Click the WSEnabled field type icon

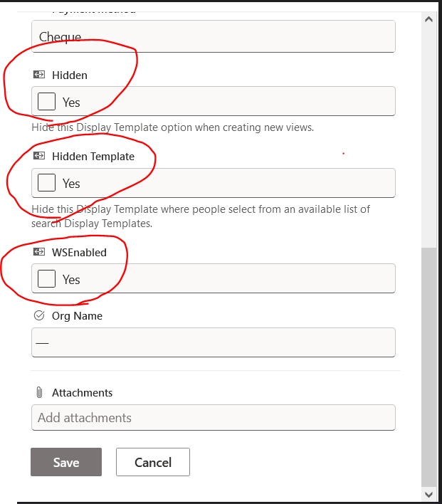[39, 252]
